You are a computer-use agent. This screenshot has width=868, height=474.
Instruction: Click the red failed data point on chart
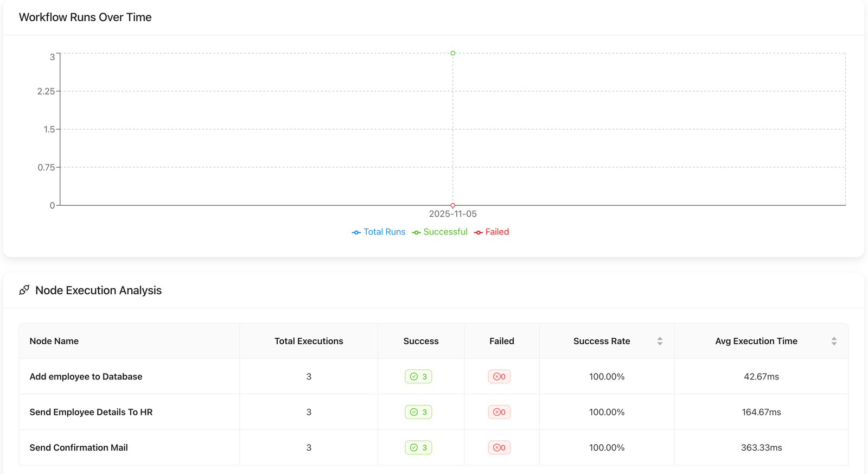click(453, 205)
